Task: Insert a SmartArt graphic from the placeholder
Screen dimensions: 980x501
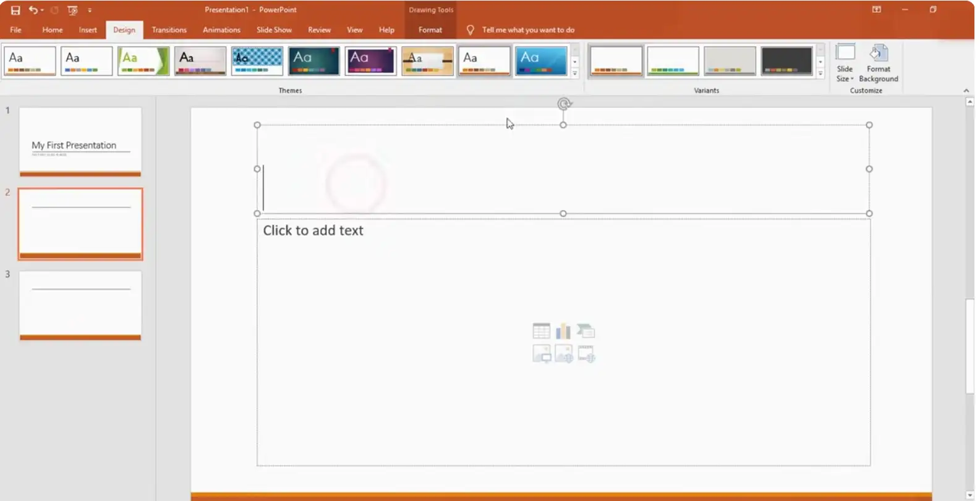Action: 586,331
